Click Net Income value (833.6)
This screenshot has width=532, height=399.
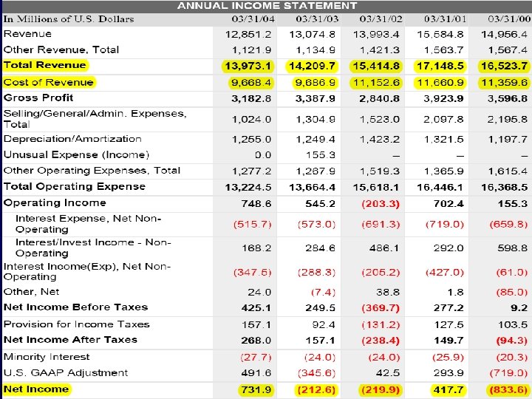pos(508,390)
